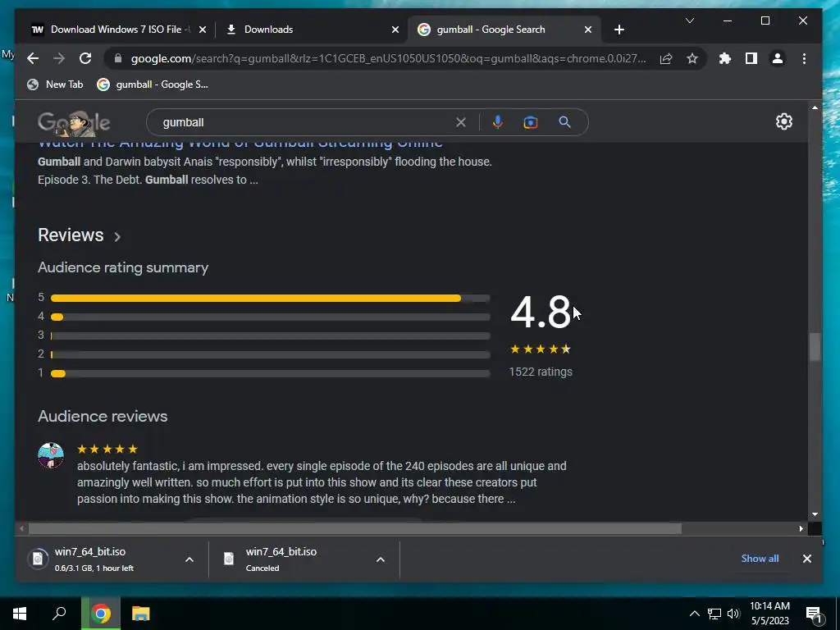Screen dimensions: 840x630
Task: Open gumball - Google S... bookmark
Action: click(152, 84)
